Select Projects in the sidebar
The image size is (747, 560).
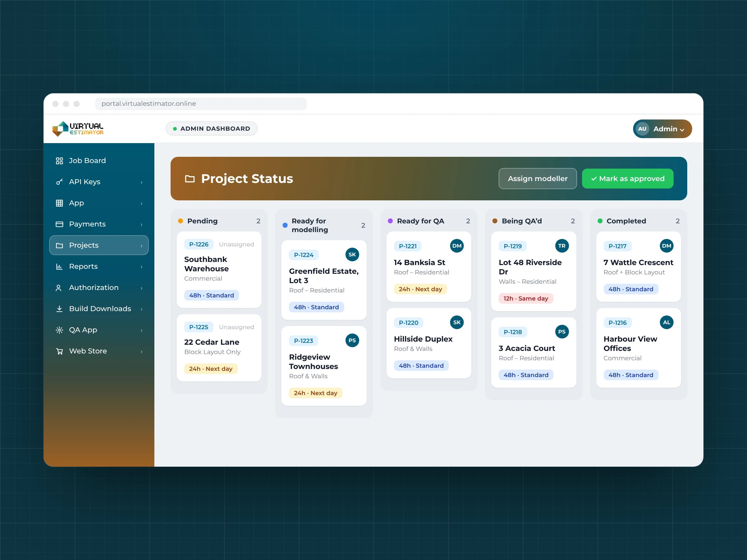(99, 245)
